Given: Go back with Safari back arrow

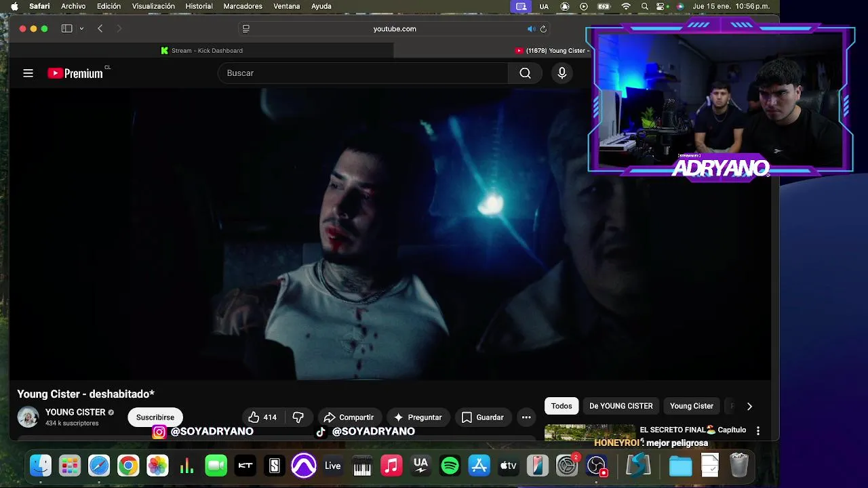Looking at the screenshot, I should (100, 28).
